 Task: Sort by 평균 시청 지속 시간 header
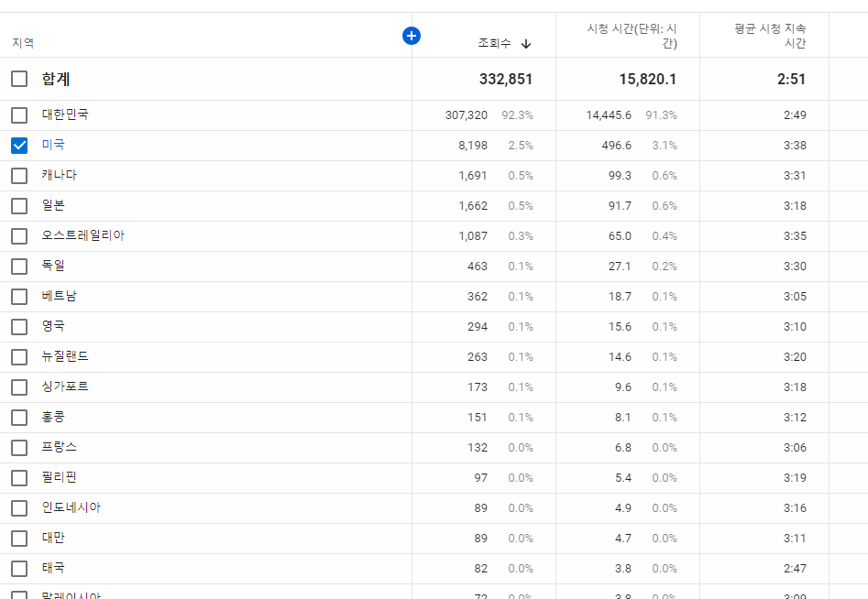[770, 36]
